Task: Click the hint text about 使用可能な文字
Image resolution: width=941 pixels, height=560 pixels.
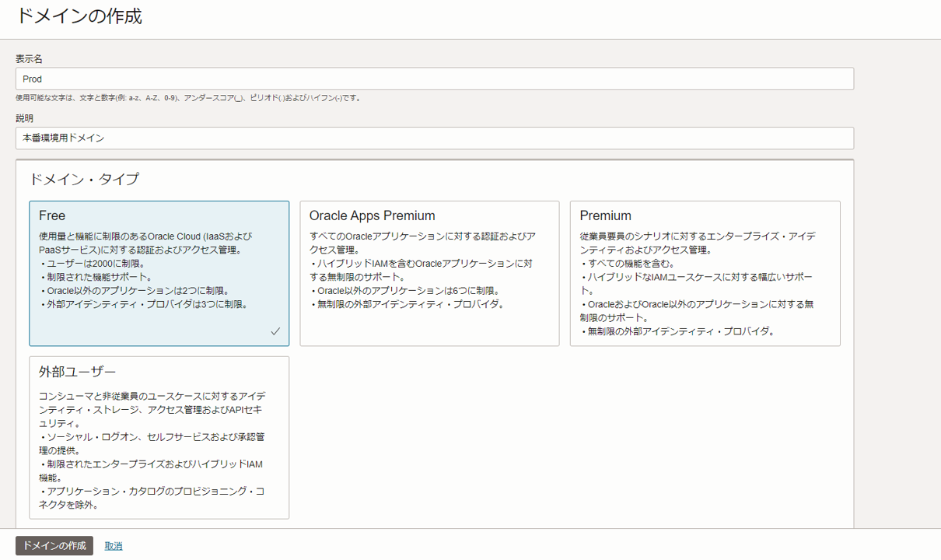Action: (187, 99)
